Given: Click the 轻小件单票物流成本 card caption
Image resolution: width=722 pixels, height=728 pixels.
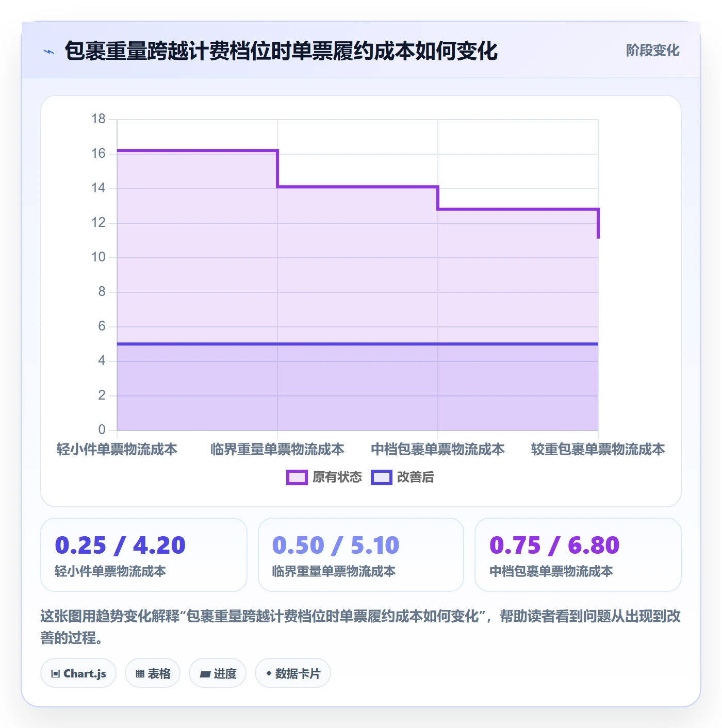Looking at the screenshot, I should pyautogui.click(x=110, y=571).
